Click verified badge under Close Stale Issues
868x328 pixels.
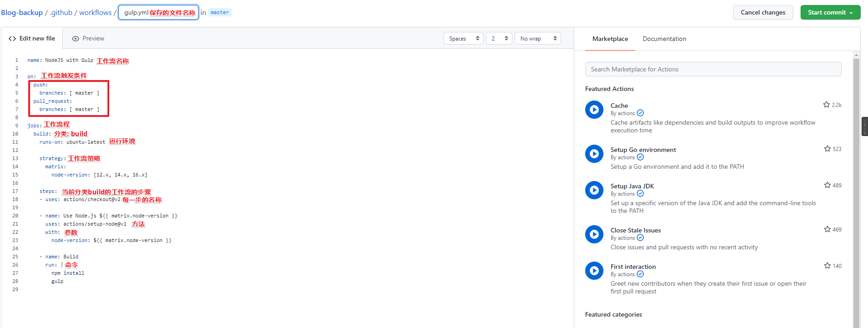click(x=640, y=238)
